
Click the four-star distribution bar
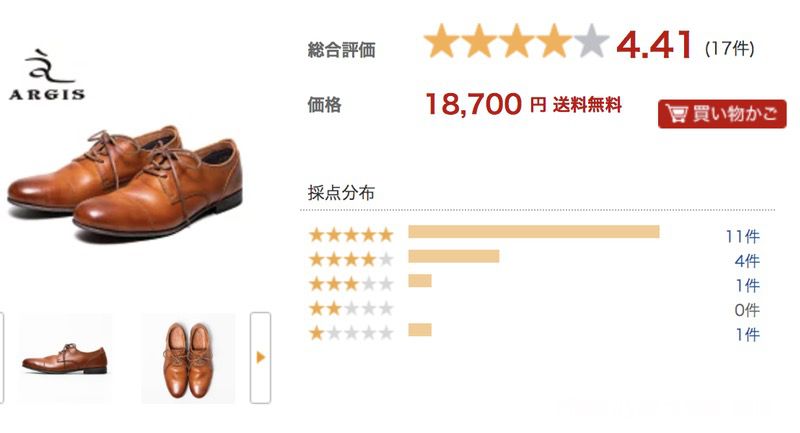[454, 256]
